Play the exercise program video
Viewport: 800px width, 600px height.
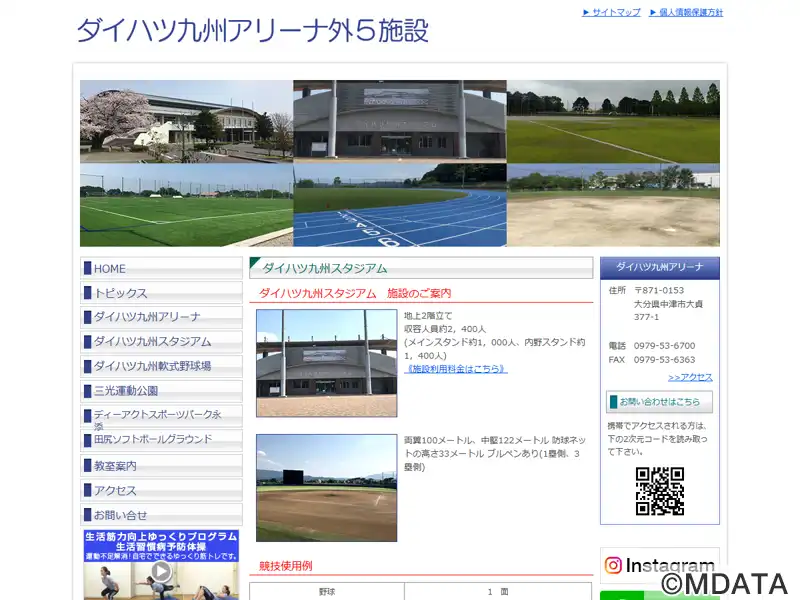[161, 572]
